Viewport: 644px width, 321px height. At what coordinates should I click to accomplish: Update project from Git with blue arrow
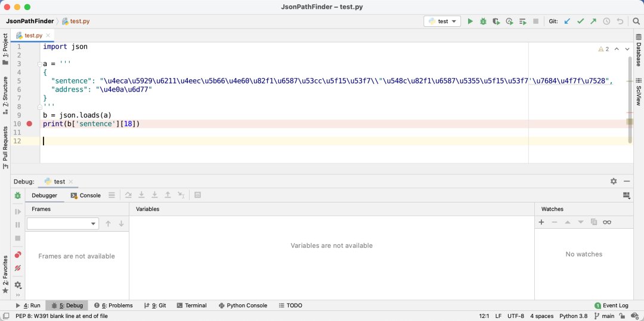pyautogui.click(x=567, y=21)
